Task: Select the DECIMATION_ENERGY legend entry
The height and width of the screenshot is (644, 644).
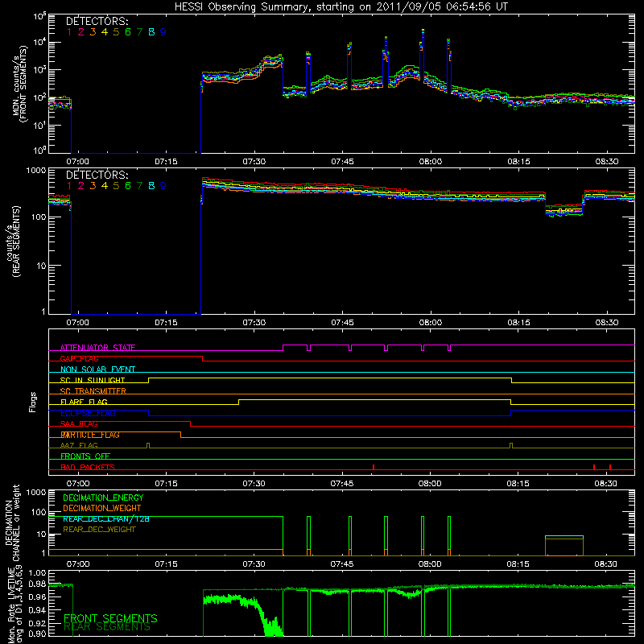Action: (x=103, y=497)
